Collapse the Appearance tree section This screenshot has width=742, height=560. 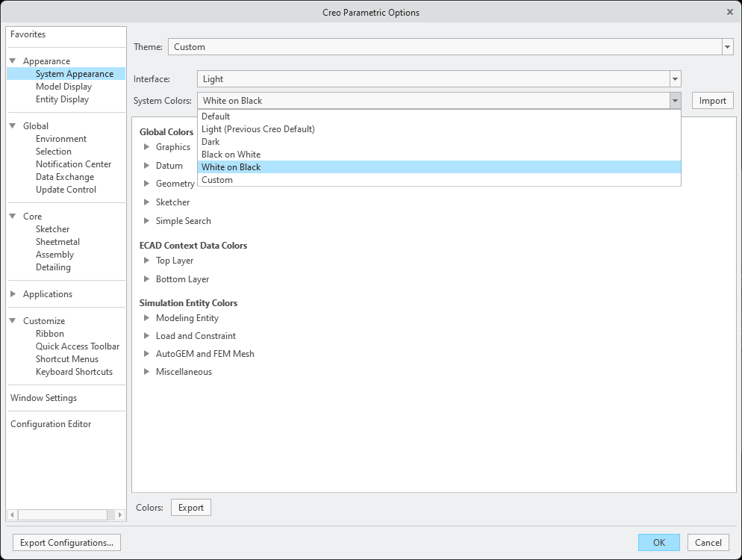(13, 61)
